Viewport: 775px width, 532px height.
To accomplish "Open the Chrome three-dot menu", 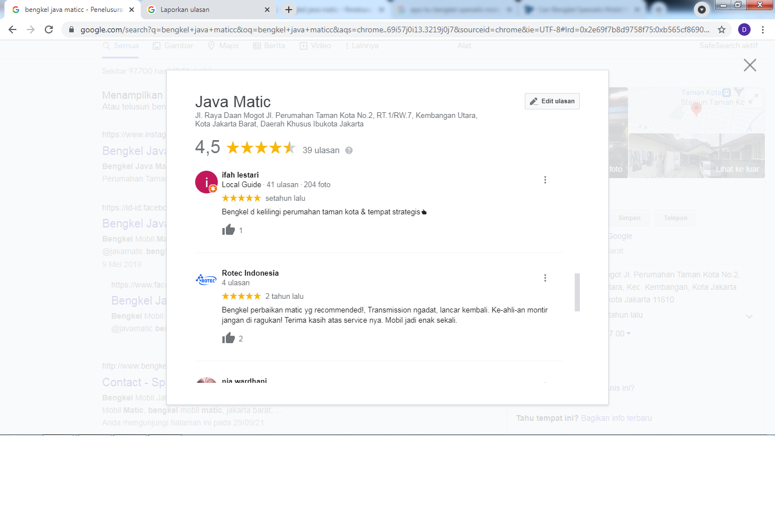I will pos(763,29).
